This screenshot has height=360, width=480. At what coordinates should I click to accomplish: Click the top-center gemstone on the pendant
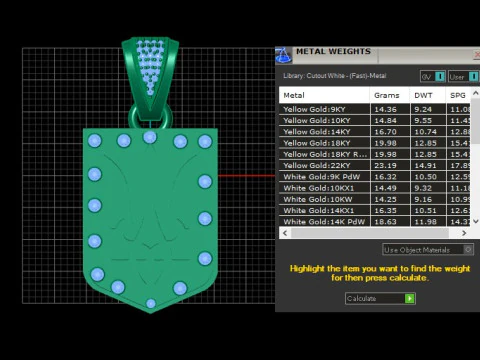150,137
